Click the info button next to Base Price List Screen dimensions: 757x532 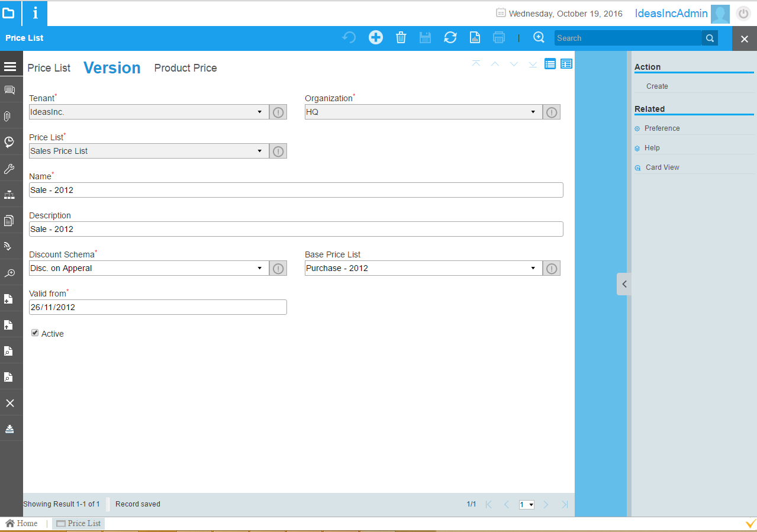[x=552, y=268]
